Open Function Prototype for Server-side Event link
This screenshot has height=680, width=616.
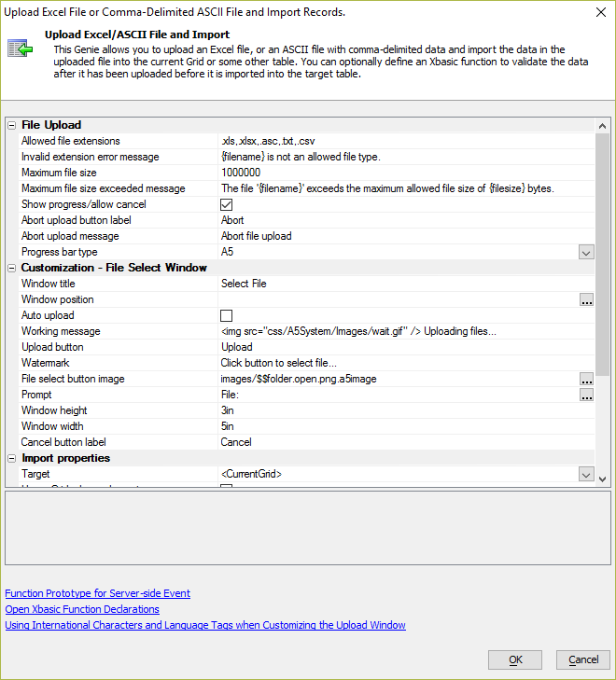pyautogui.click(x=98, y=593)
